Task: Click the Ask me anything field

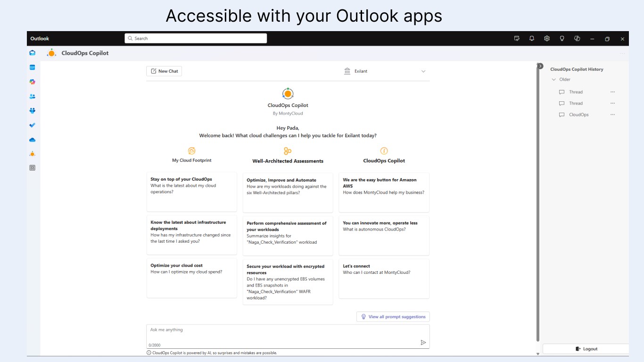Action: click(x=288, y=337)
